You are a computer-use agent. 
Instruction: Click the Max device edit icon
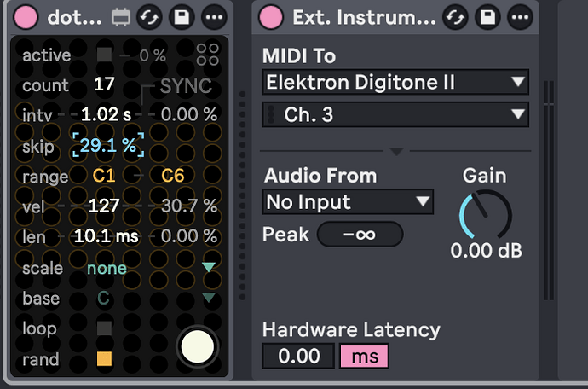click(x=121, y=17)
